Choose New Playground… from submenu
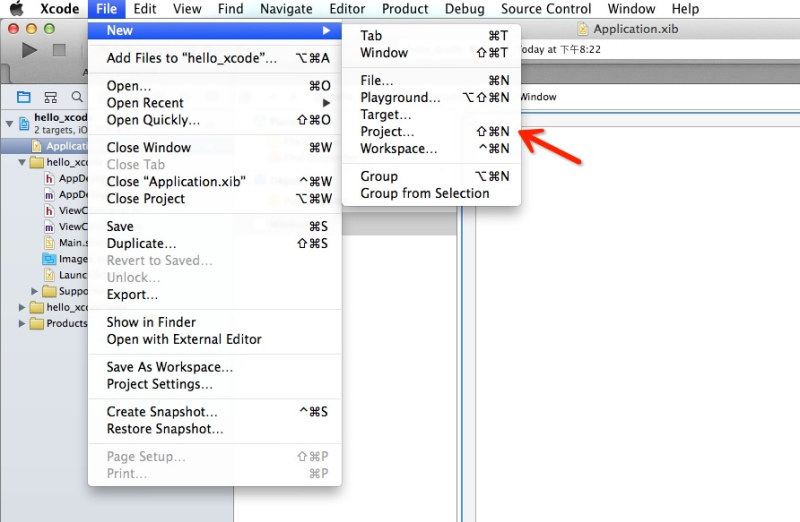 coord(432,97)
